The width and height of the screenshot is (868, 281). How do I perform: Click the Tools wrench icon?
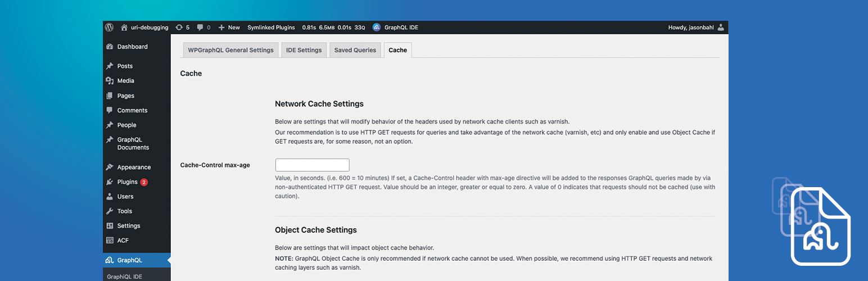pyautogui.click(x=110, y=211)
